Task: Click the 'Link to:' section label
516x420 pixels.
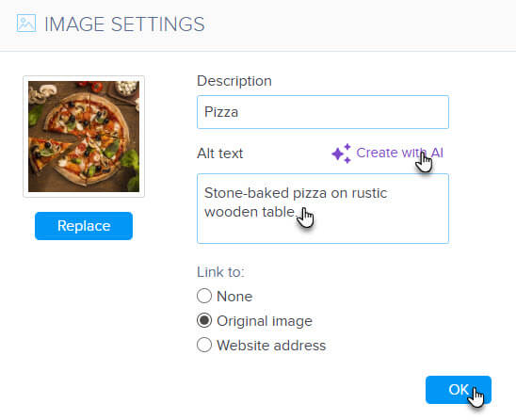Action: point(220,272)
